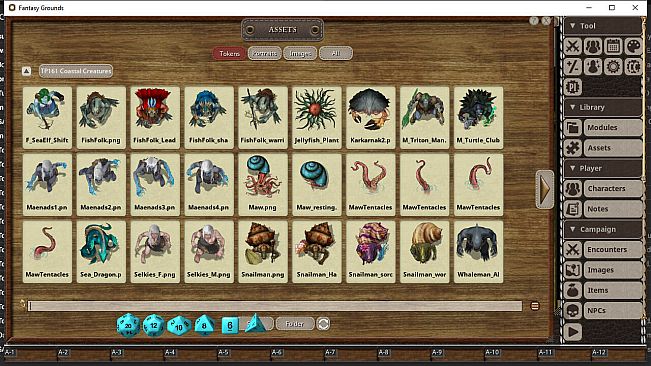Image resolution: width=651 pixels, height=366 pixels.
Task: Click the pouch icon beside Items
Action: point(573,290)
